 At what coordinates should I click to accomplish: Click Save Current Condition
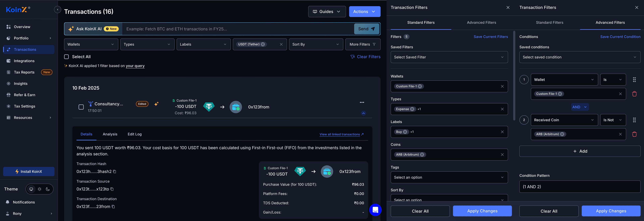(620, 37)
